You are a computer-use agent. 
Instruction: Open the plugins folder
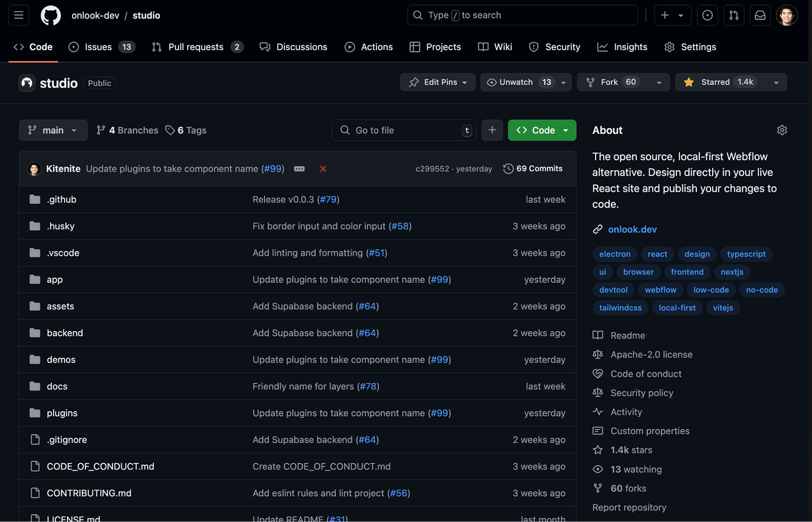pyautogui.click(x=62, y=413)
